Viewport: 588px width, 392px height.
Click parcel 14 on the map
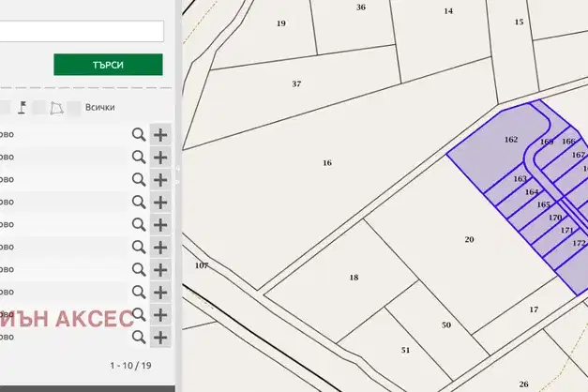click(x=448, y=11)
